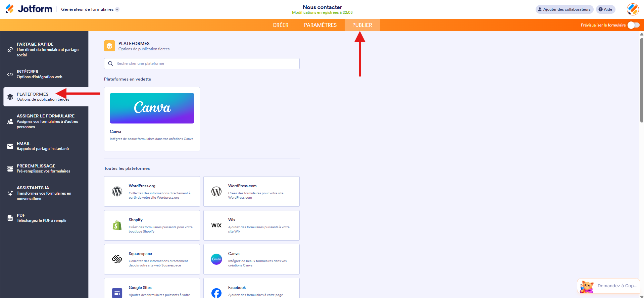Open the Aide help button
644x298 pixels.
click(x=605, y=9)
